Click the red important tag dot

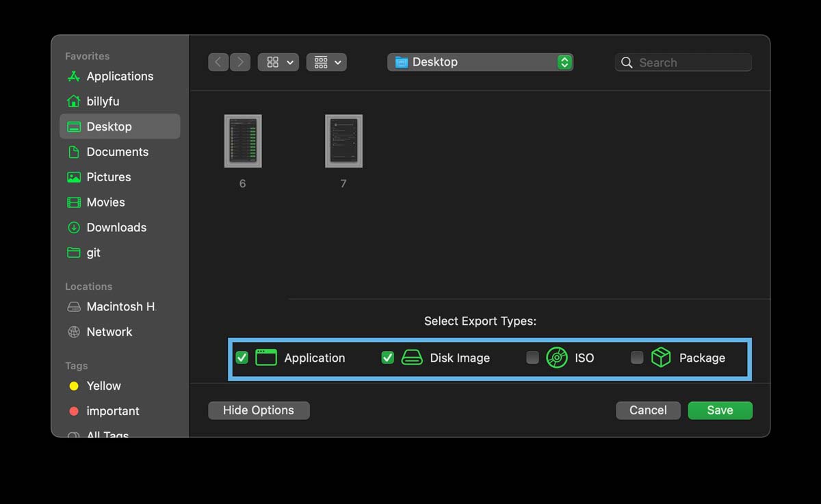pos(74,411)
